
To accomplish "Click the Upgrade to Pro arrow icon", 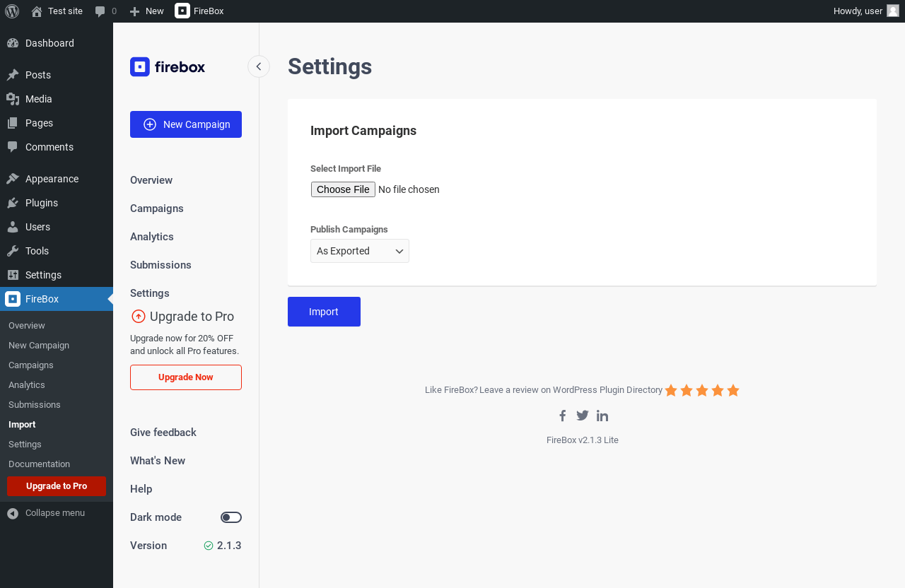I will [139, 317].
